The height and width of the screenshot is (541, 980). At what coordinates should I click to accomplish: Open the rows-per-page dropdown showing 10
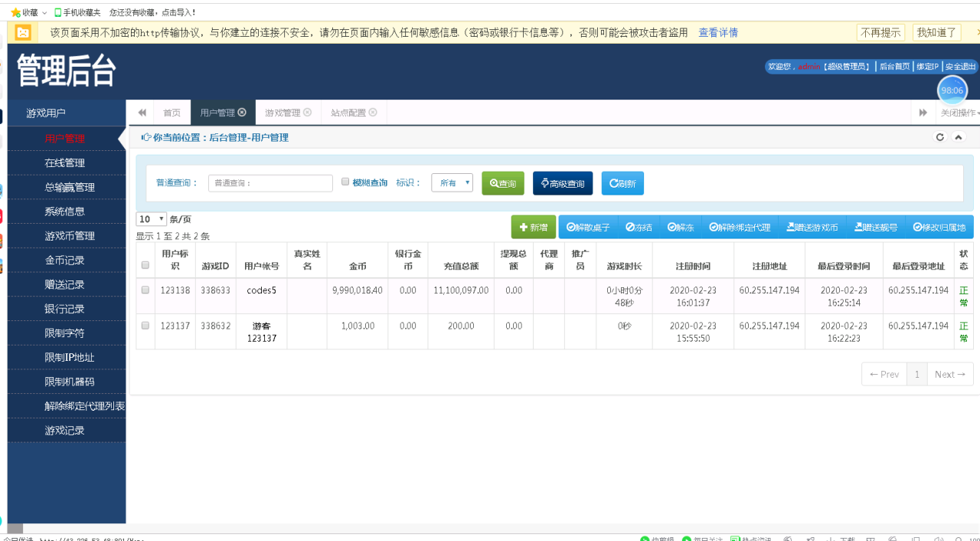point(151,219)
